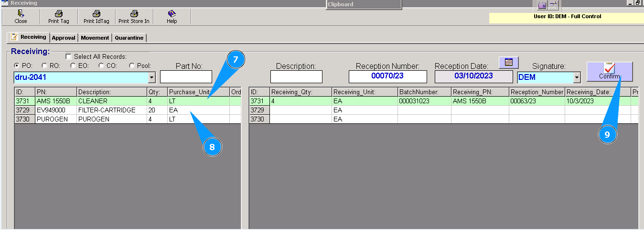Viewport: 644px width, 230px height.
Task: Click the Reception Number field 00070/23
Action: click(387, 77)
